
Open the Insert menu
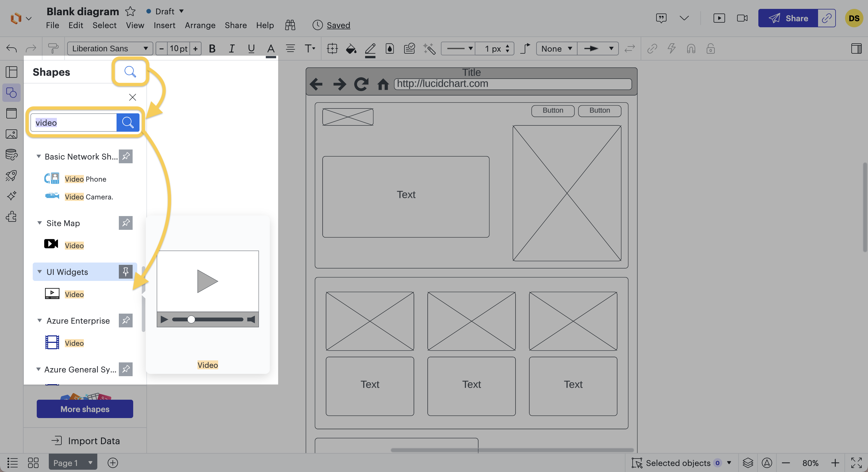[164, 25]
